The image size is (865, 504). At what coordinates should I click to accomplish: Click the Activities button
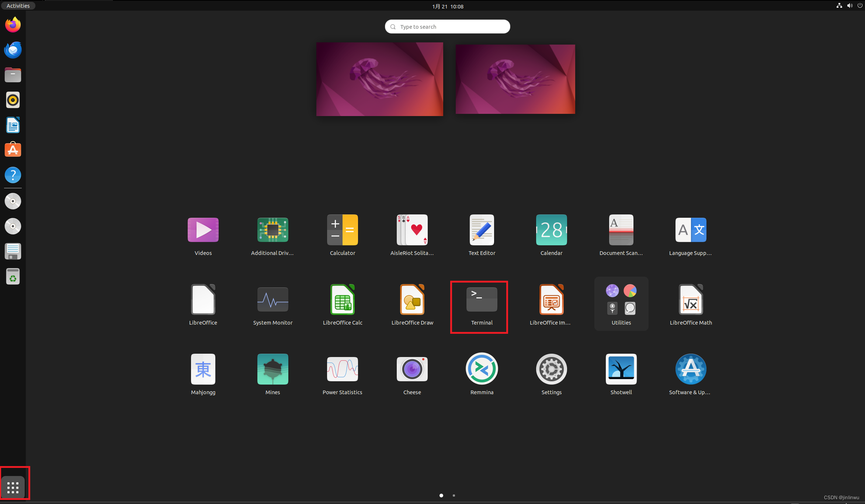pyautogui.click(x=18, y=6)
